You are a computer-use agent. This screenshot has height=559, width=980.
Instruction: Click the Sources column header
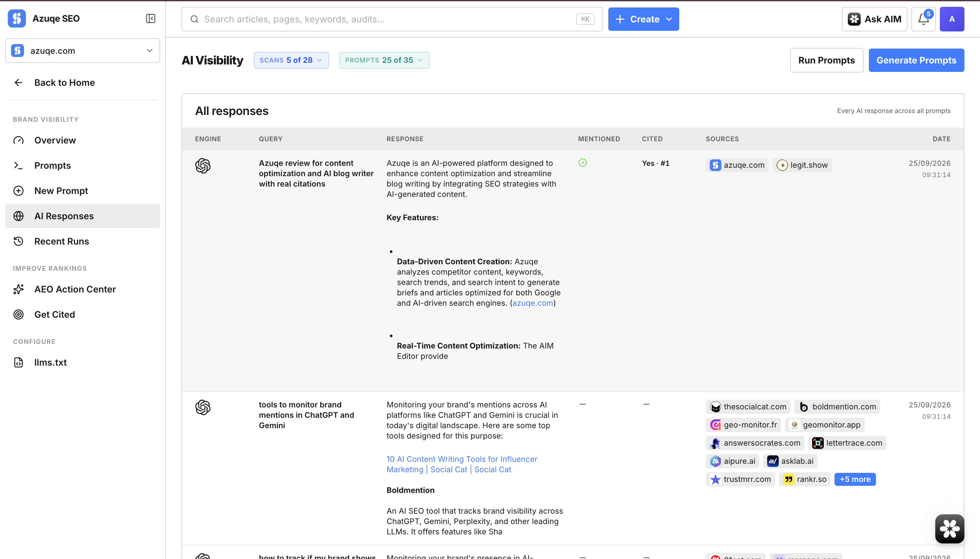tap(722, 139)
